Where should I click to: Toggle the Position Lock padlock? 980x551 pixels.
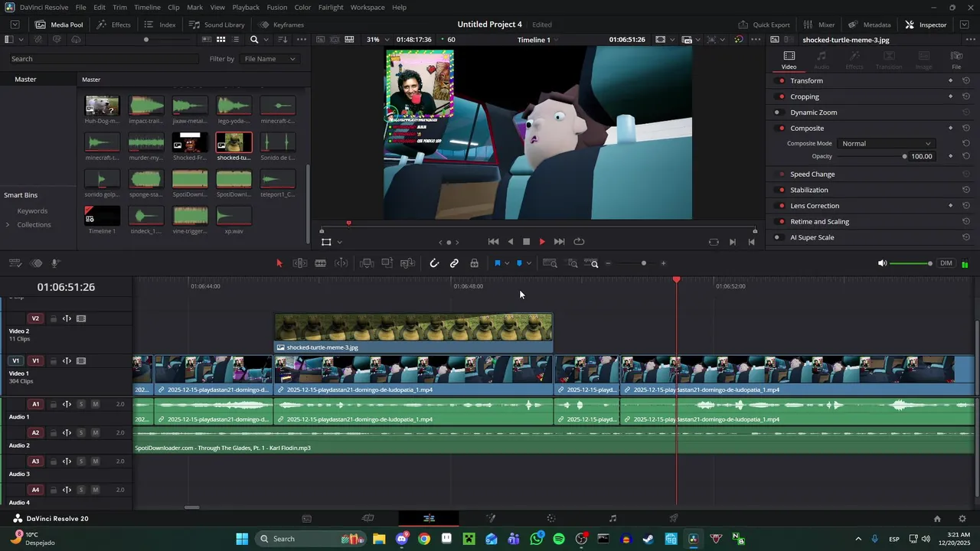[475, 263]
